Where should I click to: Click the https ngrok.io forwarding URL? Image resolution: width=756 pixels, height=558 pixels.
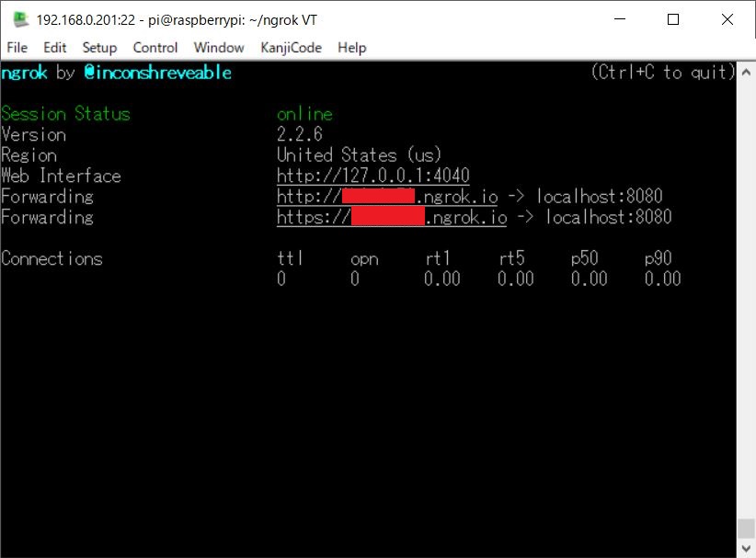tap(392, 217)
